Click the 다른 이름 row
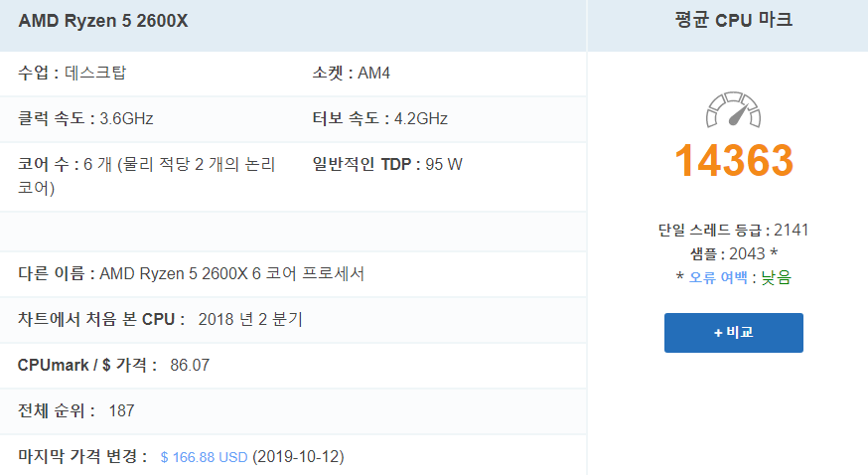868x475 pixels. (293, 274)
